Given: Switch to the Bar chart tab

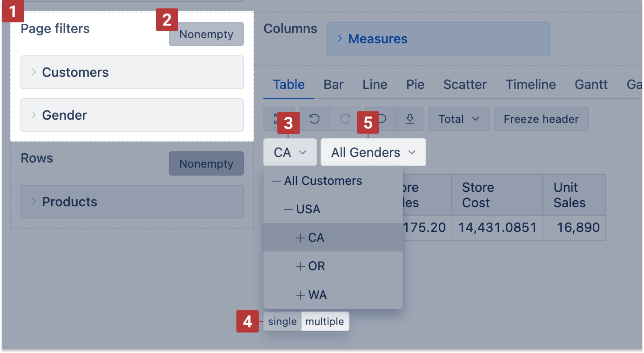Looking at the screenshot, I should click(x=333, y=85).
